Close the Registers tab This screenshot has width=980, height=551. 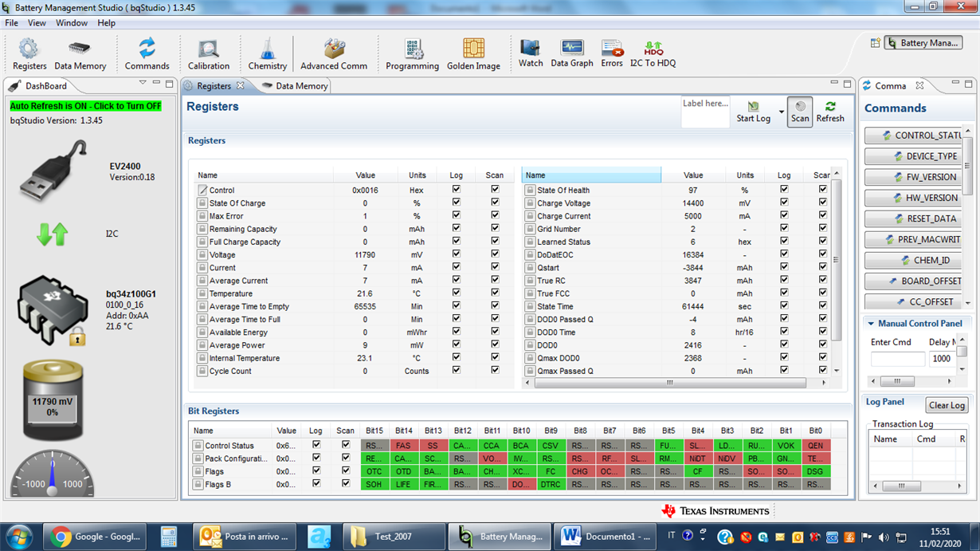tap(241, 86)
